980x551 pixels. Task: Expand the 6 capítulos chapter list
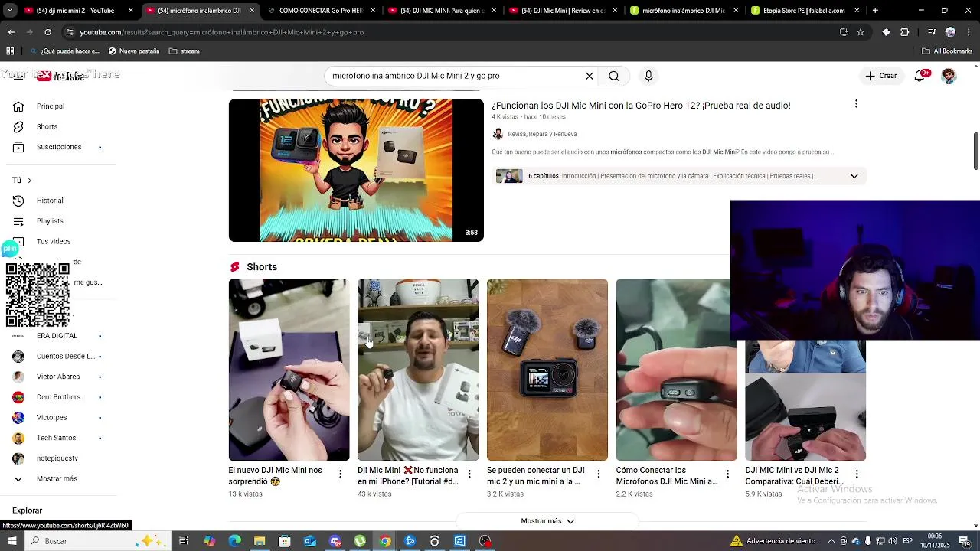854,176
